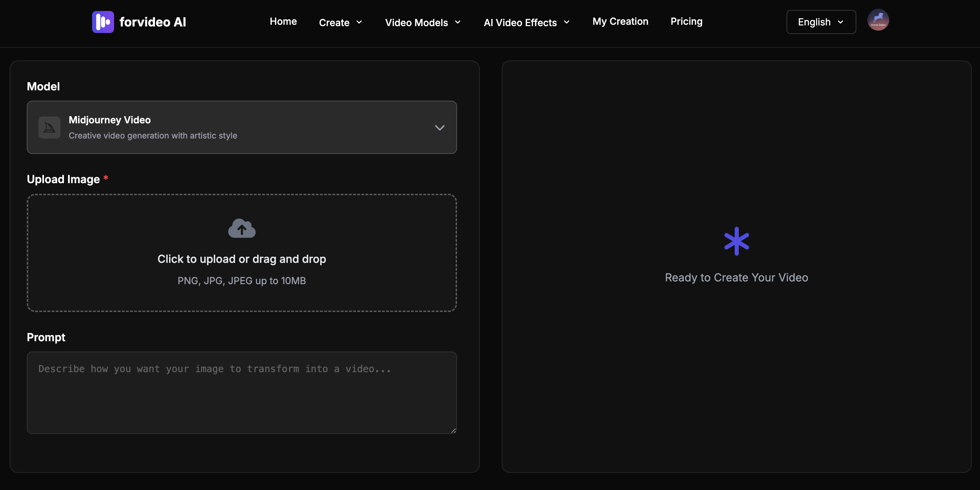Open the English language dropdown
The height and width of the screenshot is (490, 980).
pyautogui.click(x=821, y=22)
